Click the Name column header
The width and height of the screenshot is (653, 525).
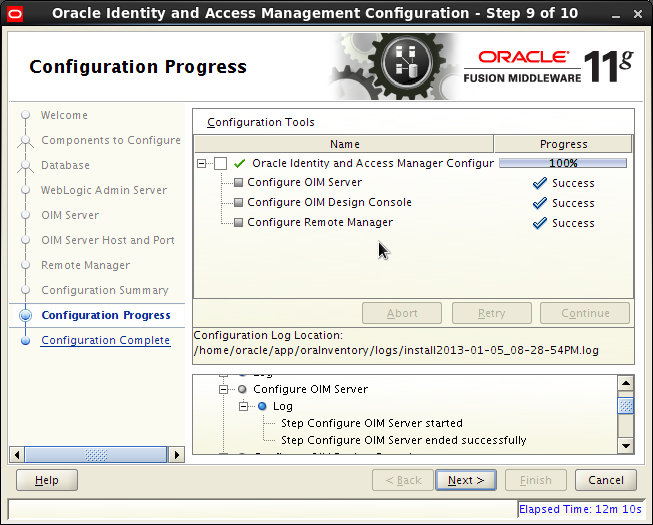tap(344, 144)
